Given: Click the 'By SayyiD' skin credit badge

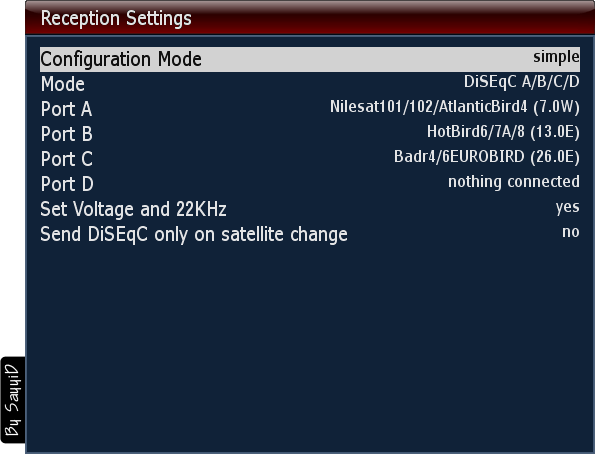Looking at the screenshot, I should pyautogui.click(x=13, y=400).
